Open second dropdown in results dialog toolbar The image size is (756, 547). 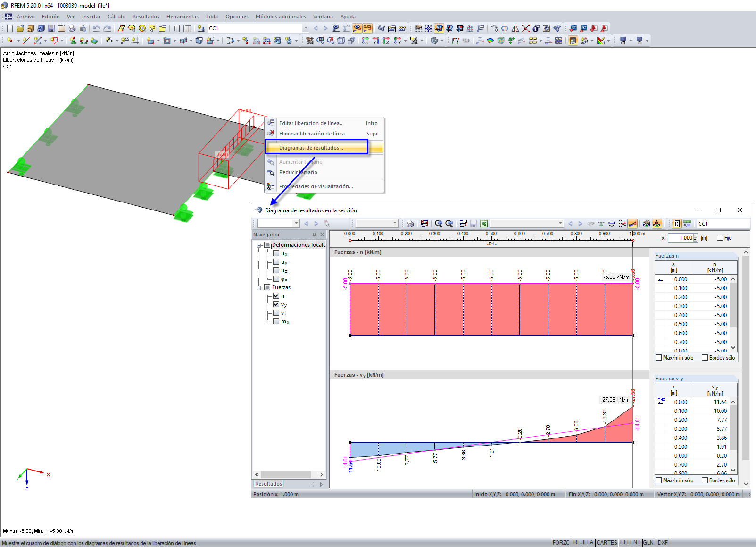[x=395, y=224]
